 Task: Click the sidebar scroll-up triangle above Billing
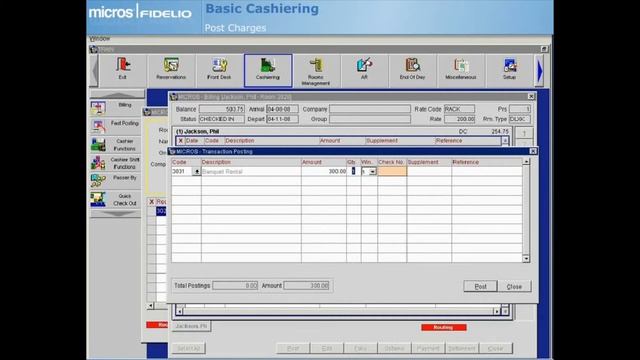117,94
